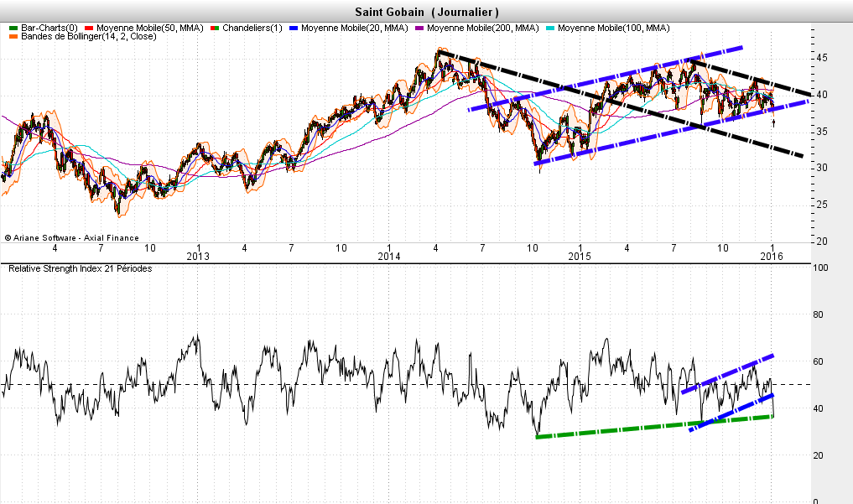The image size is (853, 504).
Task: Click the green Bar-Charts(0) legend swatch
Action: [x=13, y=28]
